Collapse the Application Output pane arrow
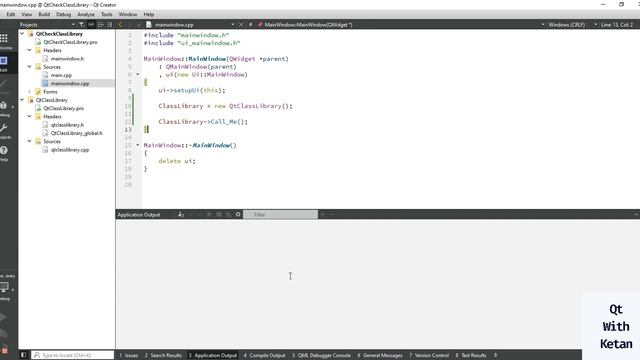 coord(636,214)
